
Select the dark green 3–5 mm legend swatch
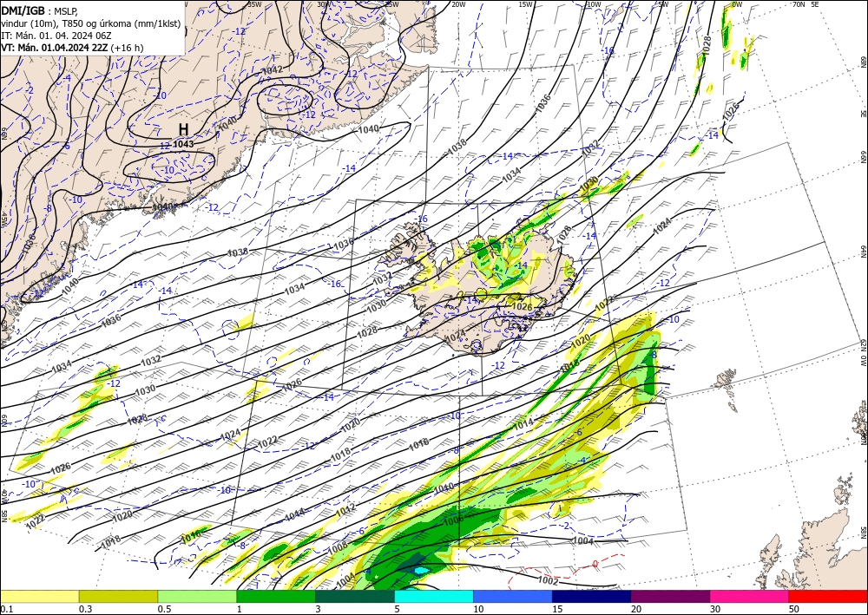click(355, 596)
